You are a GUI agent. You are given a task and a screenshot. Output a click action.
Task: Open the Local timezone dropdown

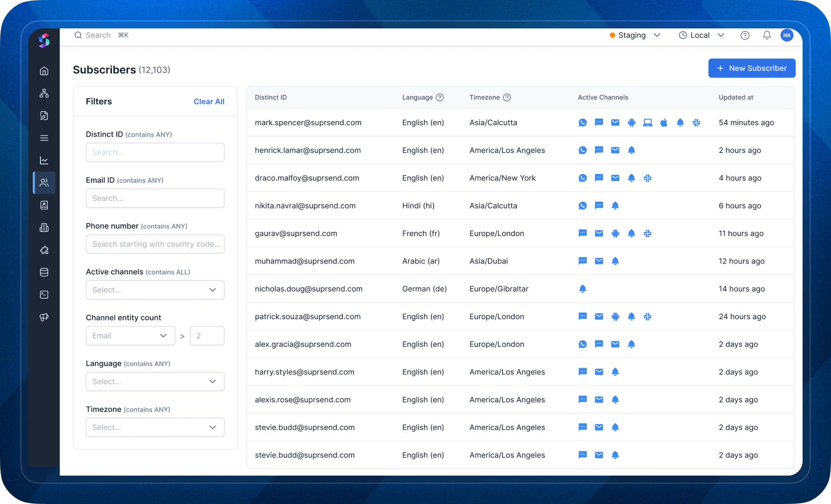[701, 35]
